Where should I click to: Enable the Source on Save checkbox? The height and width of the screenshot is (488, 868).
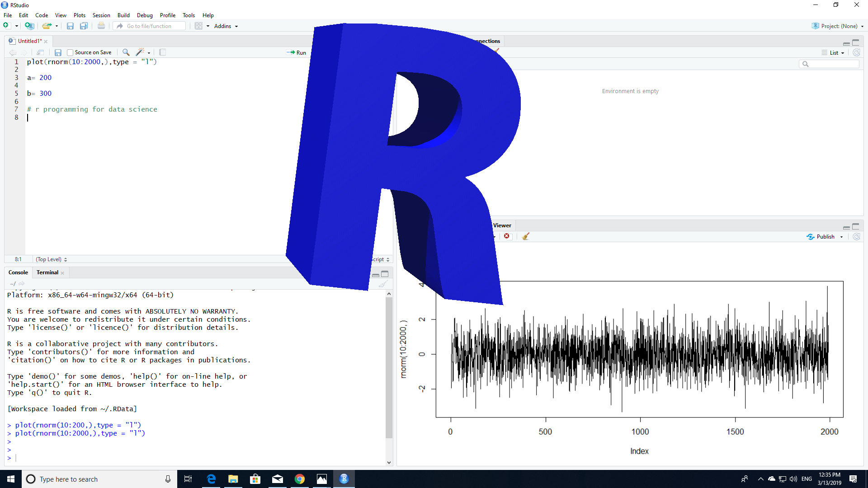(x=70, y=52)
